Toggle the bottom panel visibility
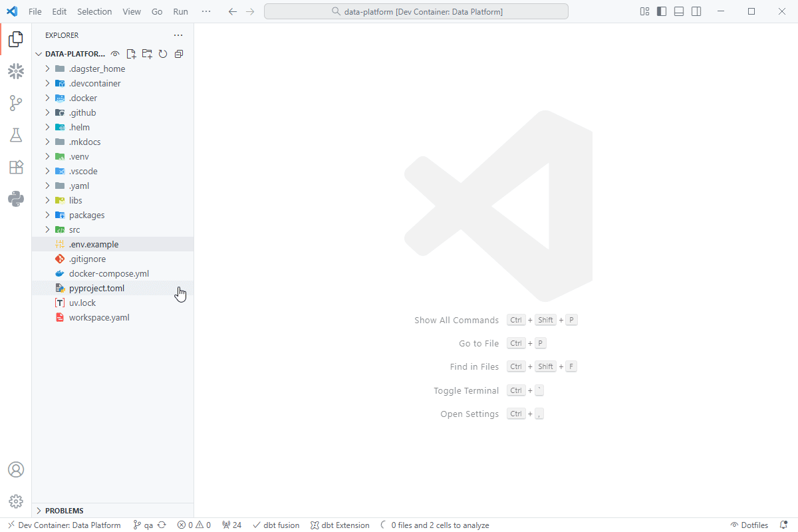The height and width of the screenshot is (532, 798). [679, 11]
